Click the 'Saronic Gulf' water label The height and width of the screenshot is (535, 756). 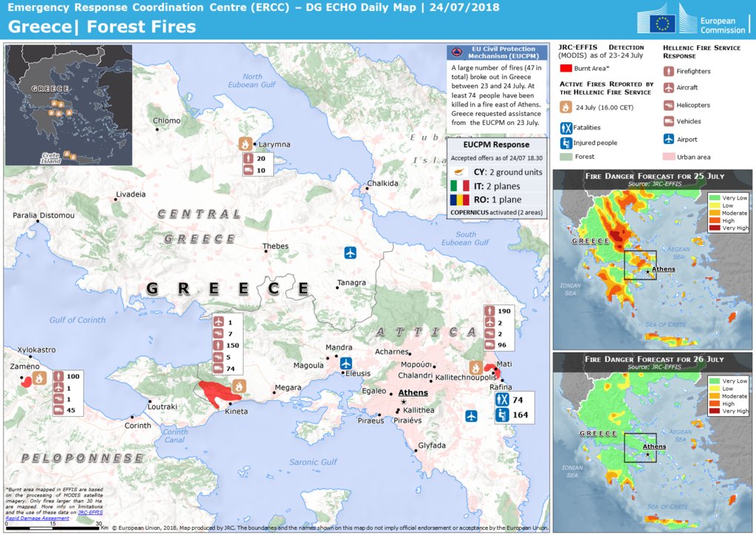coord(313,462)
